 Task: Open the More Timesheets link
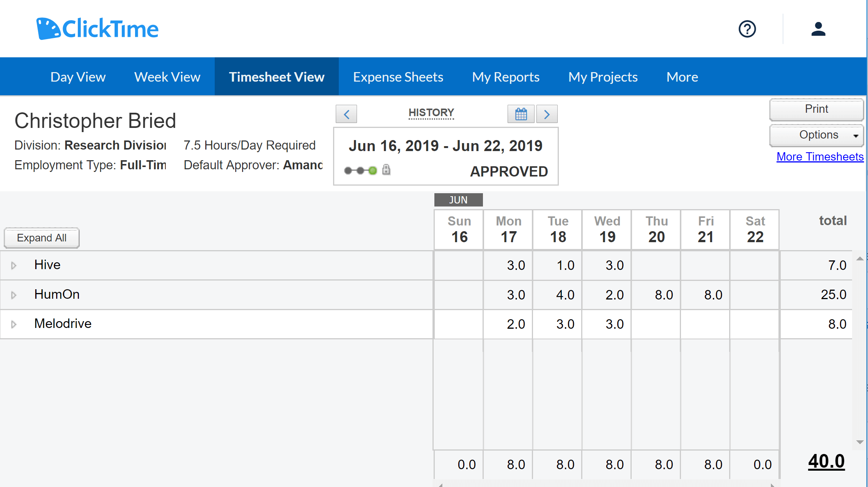(819, 156)
